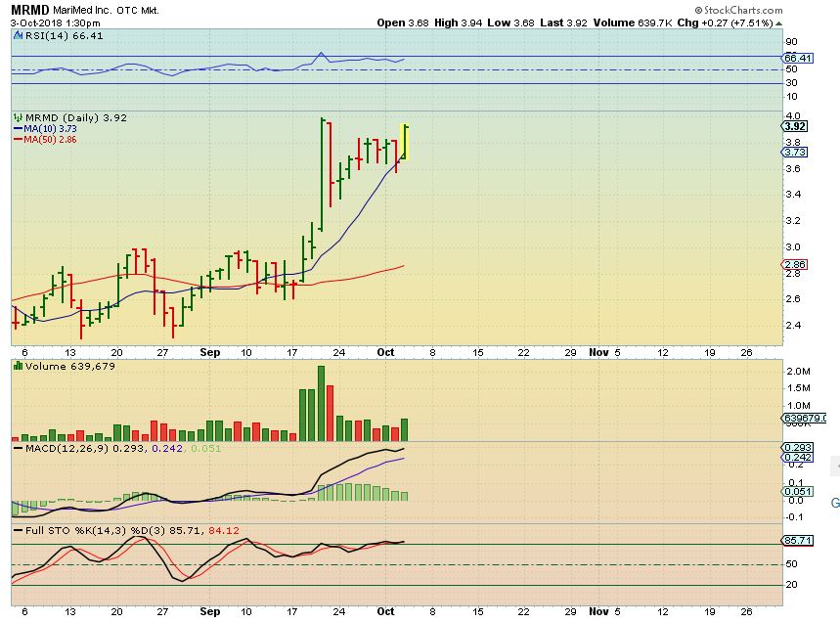This screenshot has width=840, height=623.
Task: Click the Volume 639,679 legend label
Action: (x=70, y=367)
